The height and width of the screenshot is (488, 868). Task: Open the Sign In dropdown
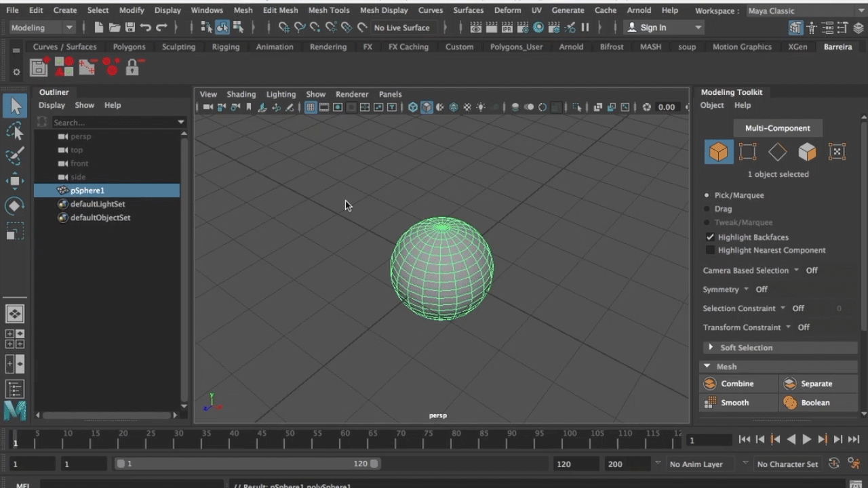(665, 28)
